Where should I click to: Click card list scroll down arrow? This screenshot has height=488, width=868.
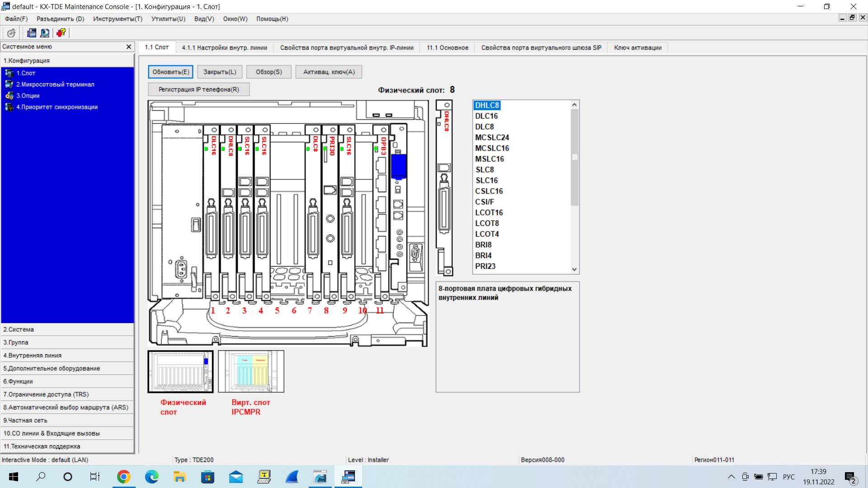(x=575, y=269)
